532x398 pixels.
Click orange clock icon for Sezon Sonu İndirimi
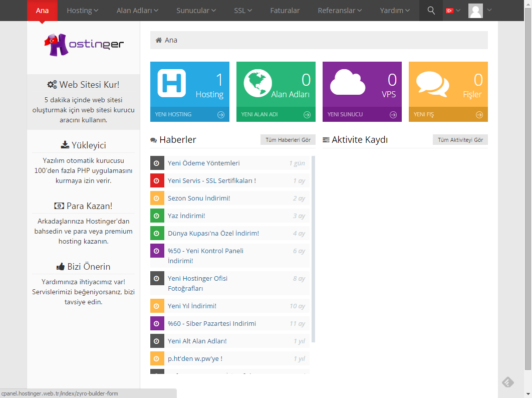(x=157, y=198)
